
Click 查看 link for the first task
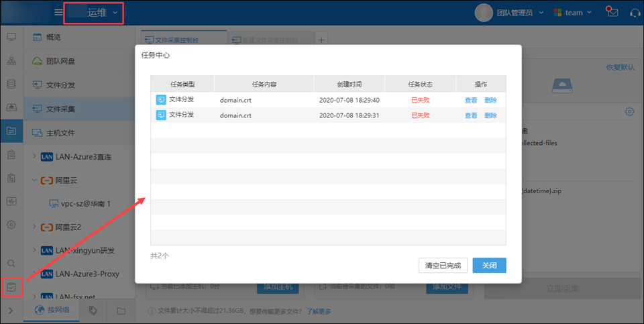coord(471,100)
